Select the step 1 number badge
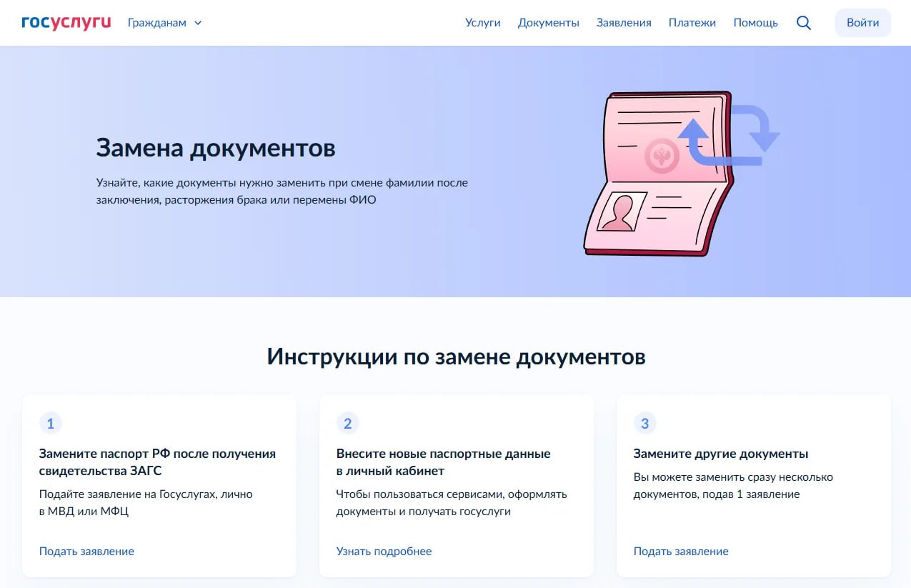 [x=50, y=423]
